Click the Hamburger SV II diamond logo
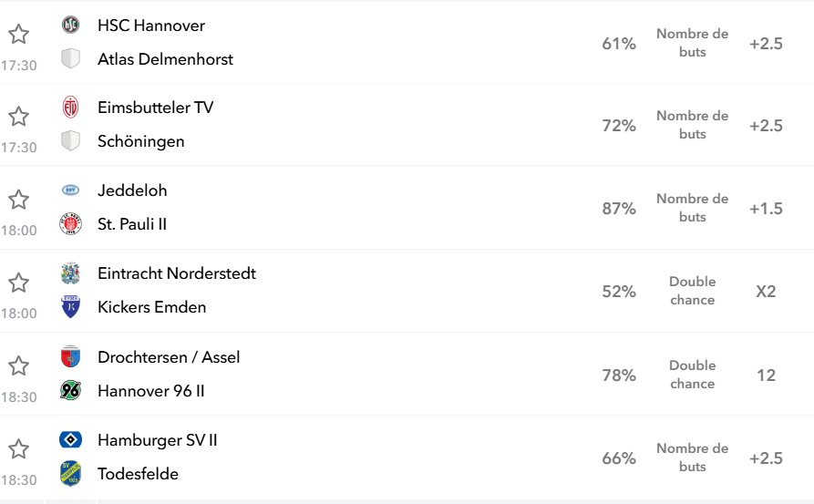Image resolution: width=814 pixels, height=504 pixels. (70, 440)
